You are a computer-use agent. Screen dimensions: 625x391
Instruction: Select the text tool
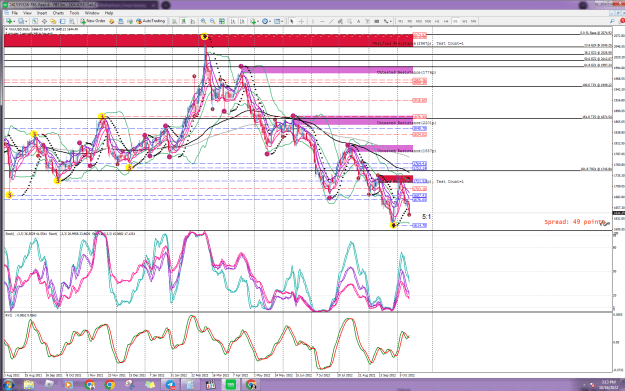[x=359, y=21]
